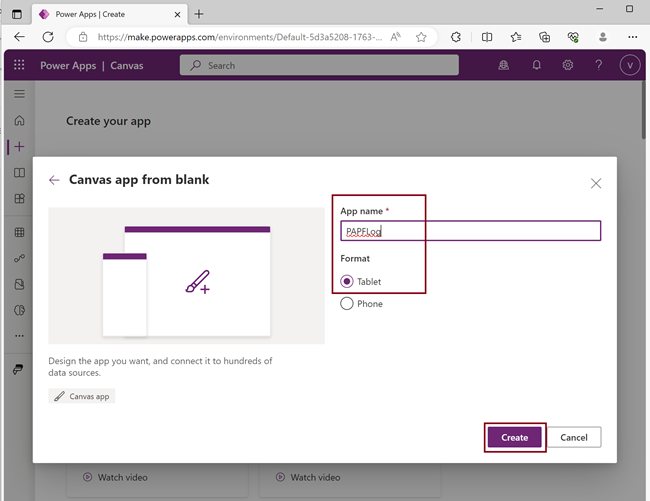The image size is (650, 501).
Task: Go back with dialog back arrow
Action: coord(54,180)
